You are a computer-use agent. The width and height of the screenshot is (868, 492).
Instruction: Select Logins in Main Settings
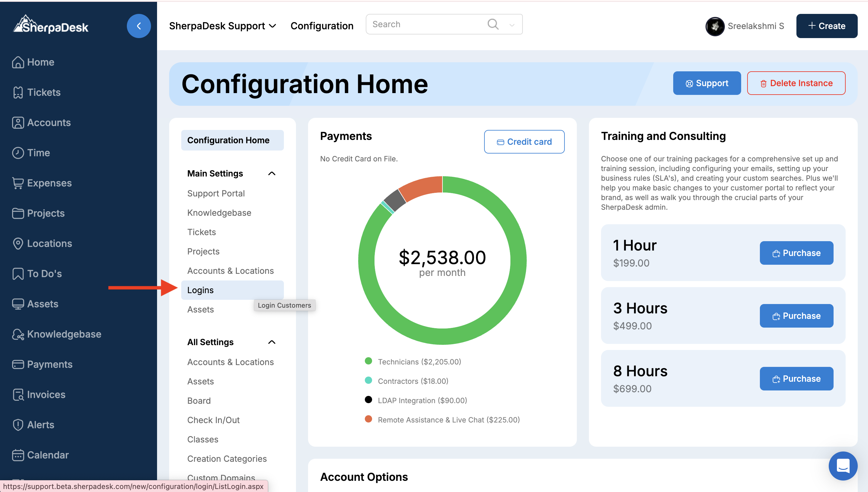pos(200,290)
